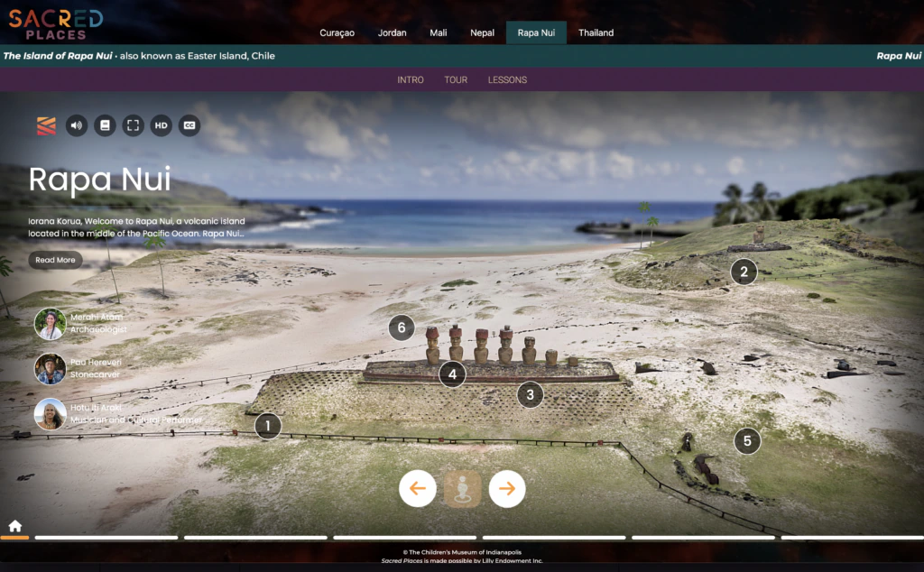This screenshot has width=924, height=572.
Task: Select hotspot number 3
Action: click(531, 394)
